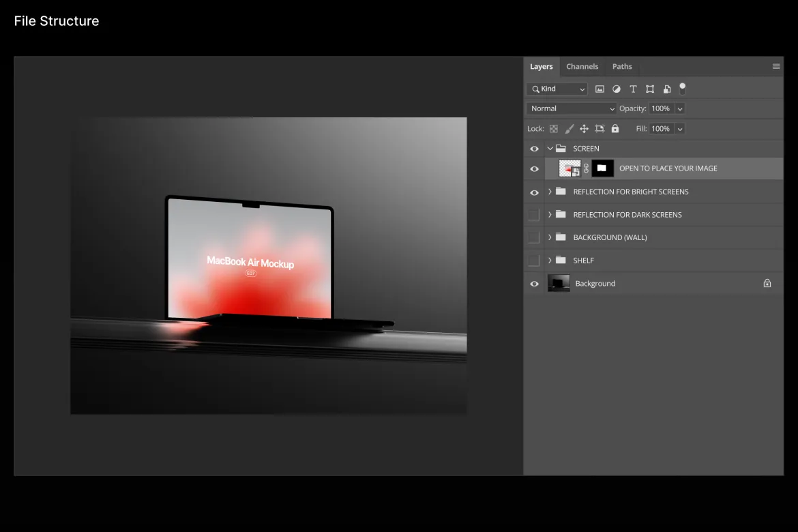
Task: Select the SHELF layer name
Action: pyautogui.click(x=584, y=260)
